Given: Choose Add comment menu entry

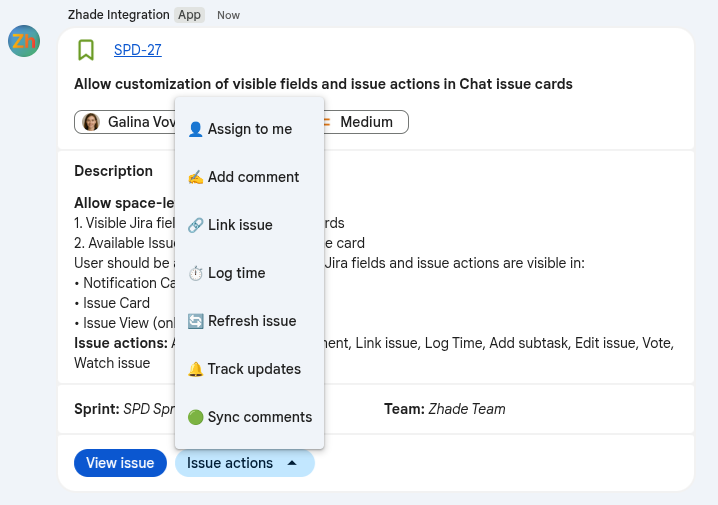Looking at the screenshot, I should pos(253,177).
